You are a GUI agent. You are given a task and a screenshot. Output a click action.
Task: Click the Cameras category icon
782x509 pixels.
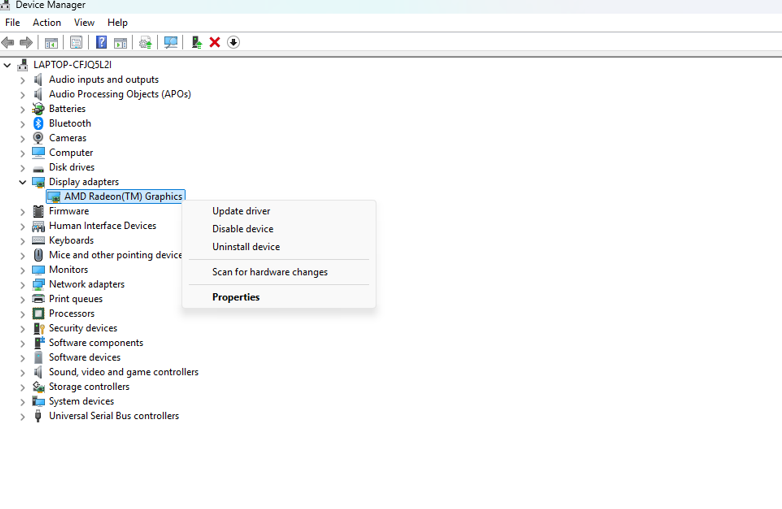[x=38, y=138]
